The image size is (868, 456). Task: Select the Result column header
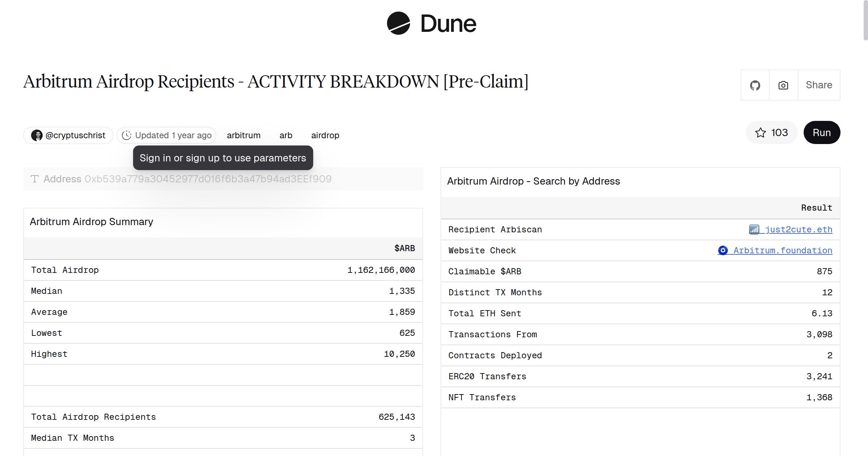pyautogui.click(x=816, y=207)
